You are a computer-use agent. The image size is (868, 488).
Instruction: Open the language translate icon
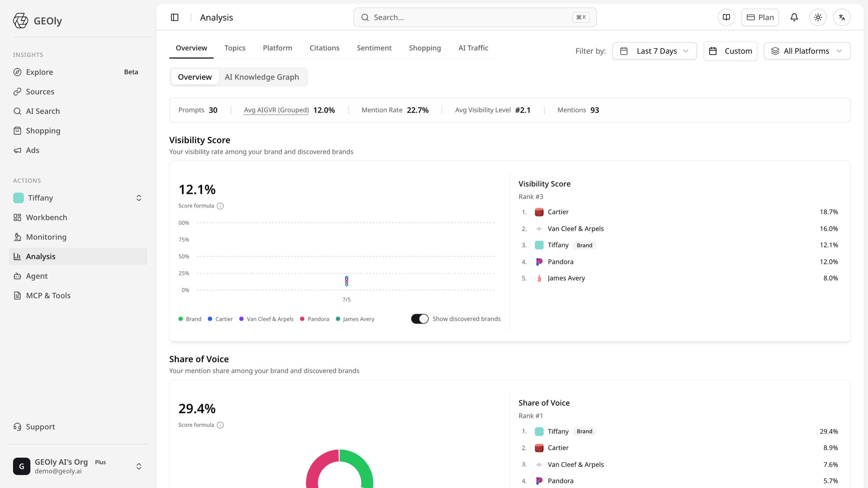842,17
